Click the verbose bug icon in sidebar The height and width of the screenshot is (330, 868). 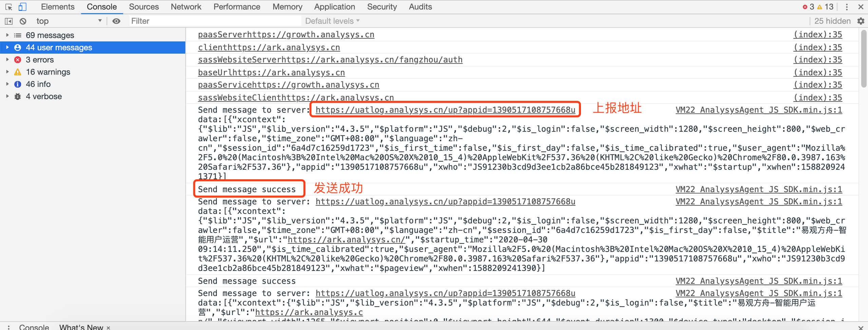tap(18, 96)
